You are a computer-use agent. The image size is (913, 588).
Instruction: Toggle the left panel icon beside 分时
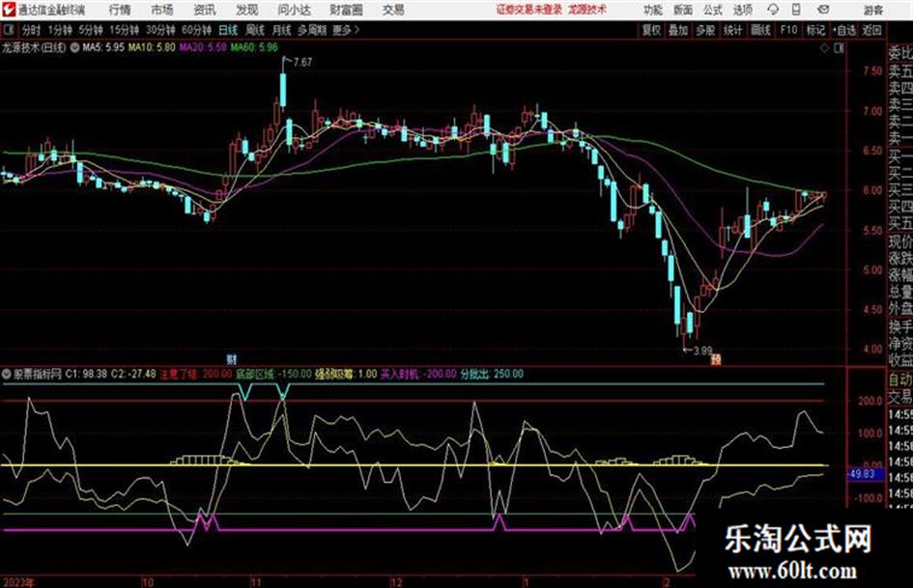(x=9, y=30)
